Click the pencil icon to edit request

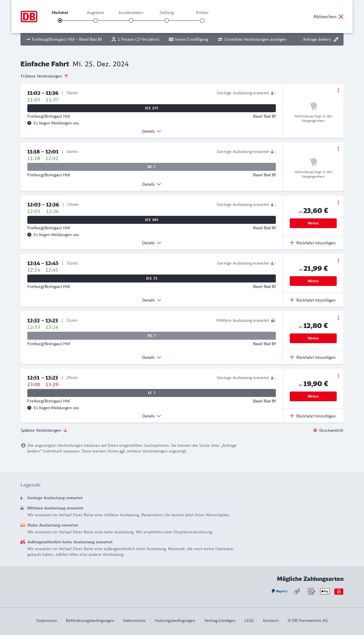[336, 39]
